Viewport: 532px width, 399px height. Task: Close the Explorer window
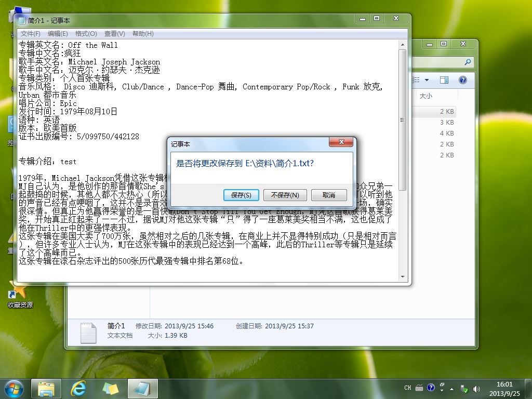pos(463,44)
